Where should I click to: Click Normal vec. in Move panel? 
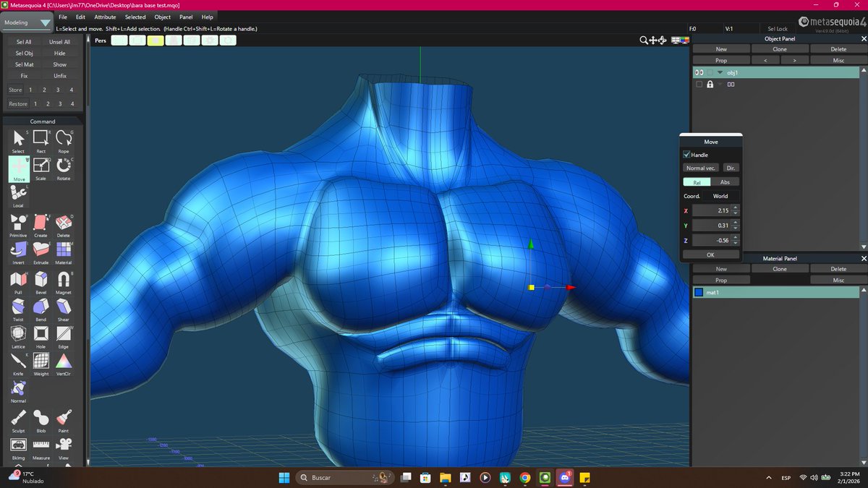click(701, 168)
